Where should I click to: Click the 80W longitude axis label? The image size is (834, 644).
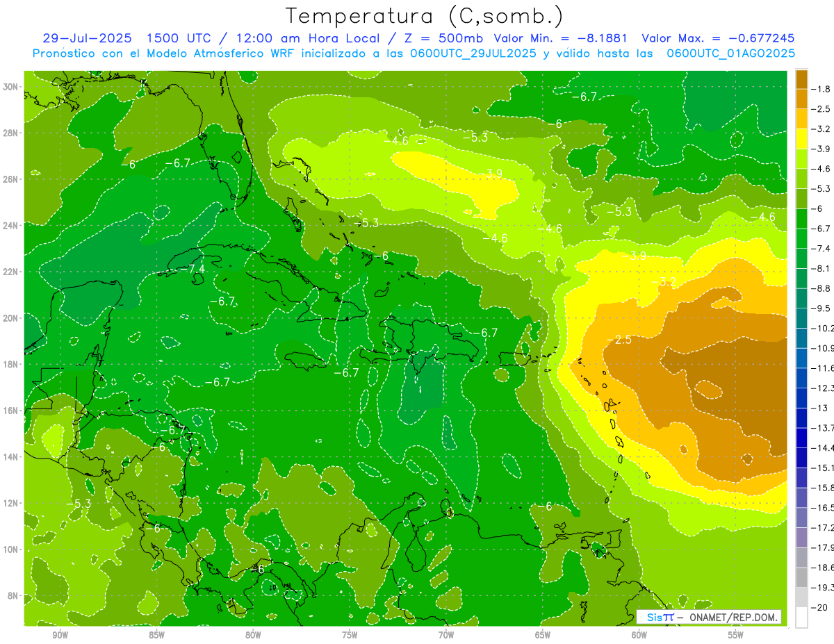click(x=253, y=636)
